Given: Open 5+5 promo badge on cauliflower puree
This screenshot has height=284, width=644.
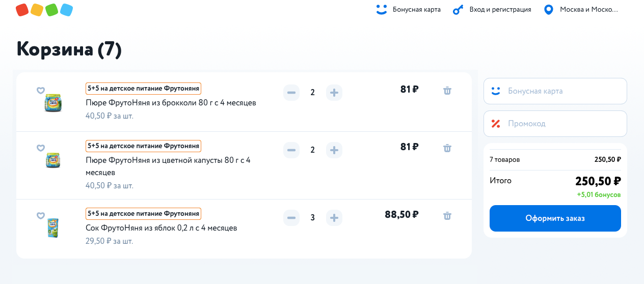Looking at the screenshot, I should (143, 146).
